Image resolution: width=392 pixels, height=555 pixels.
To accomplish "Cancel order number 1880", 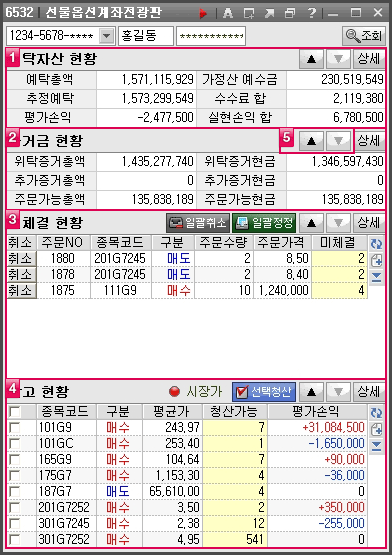I will [x=21, y=258].
